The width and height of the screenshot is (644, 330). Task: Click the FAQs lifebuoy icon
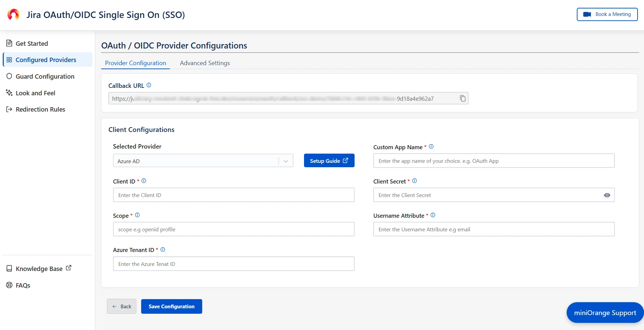(x=9, y=285)
